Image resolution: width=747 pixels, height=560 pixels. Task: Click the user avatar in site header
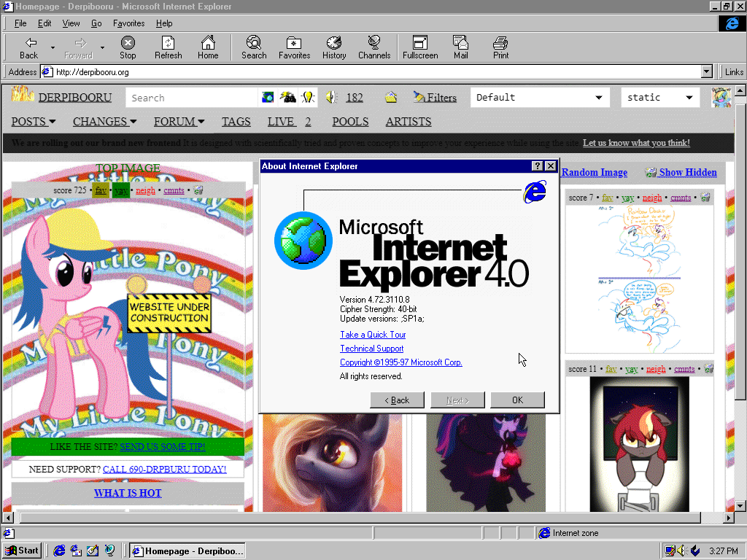pos(721,97)
